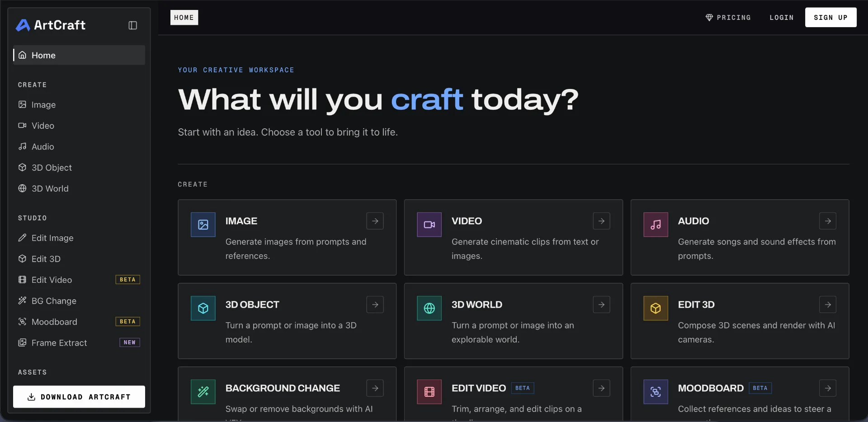Click the Download ArtCraft button
Viewport: 868px width, 422px height.
click(x=79, y=397)
